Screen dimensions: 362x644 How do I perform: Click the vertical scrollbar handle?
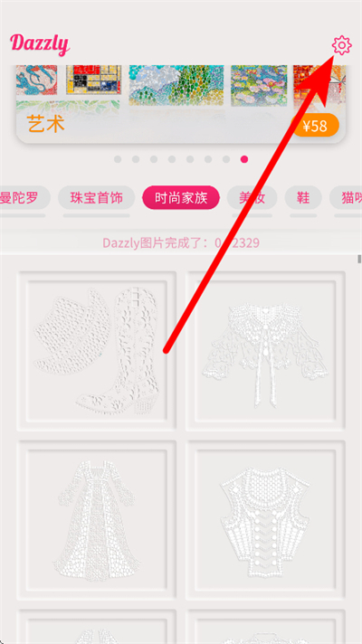tap(359, 260)
